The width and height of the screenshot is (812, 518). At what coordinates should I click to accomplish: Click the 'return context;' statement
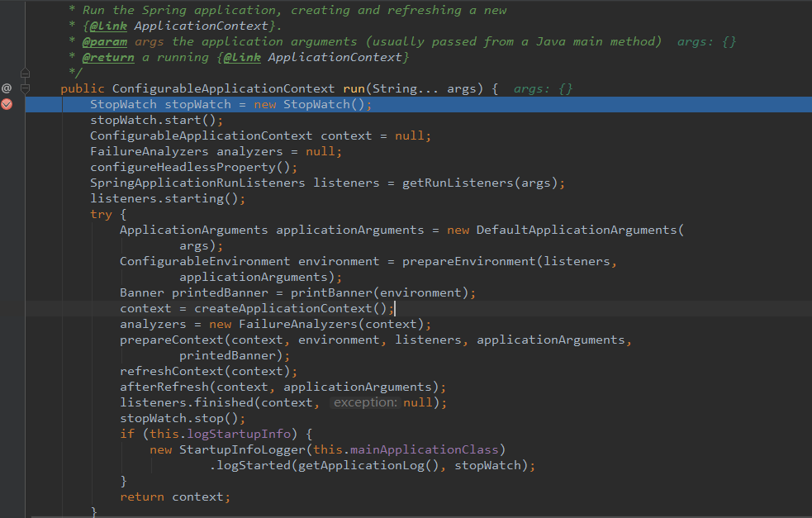coord(175,497)
